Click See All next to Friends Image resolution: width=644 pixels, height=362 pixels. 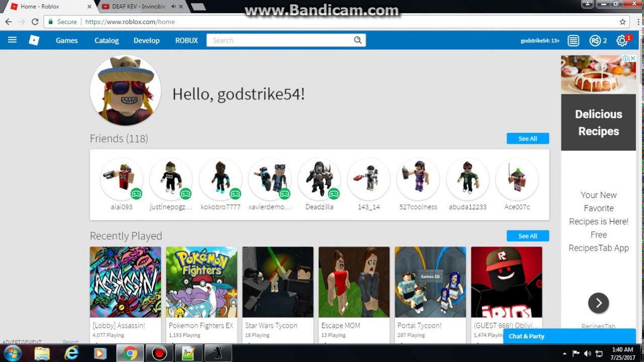pyautogui.click(x=528, y=138)
